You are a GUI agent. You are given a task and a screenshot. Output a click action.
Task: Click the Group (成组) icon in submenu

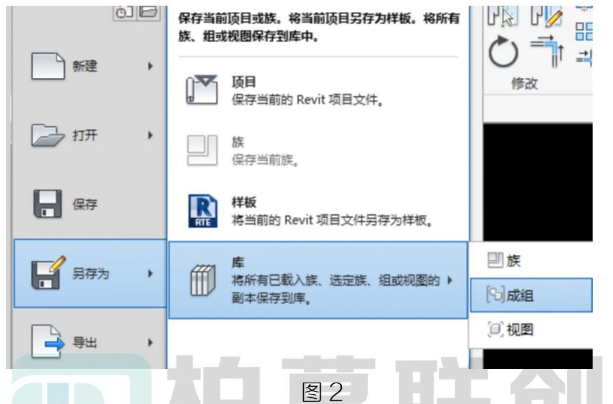point(495,294)
